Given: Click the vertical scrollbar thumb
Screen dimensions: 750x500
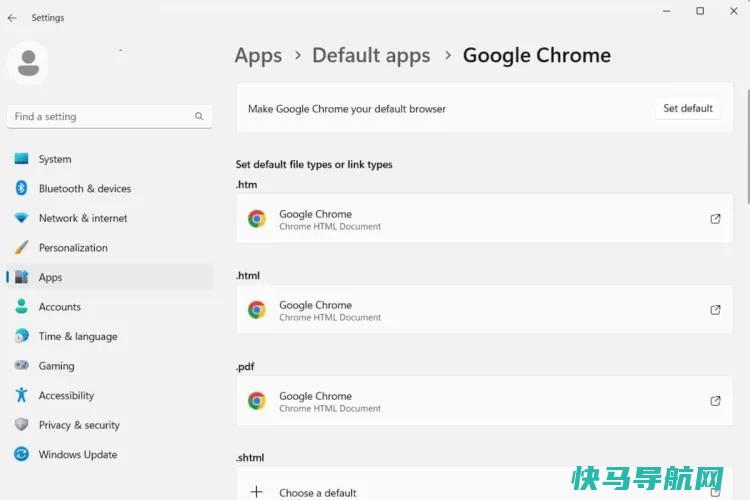Looking at the screenshot, I should [x=748, y=146].
